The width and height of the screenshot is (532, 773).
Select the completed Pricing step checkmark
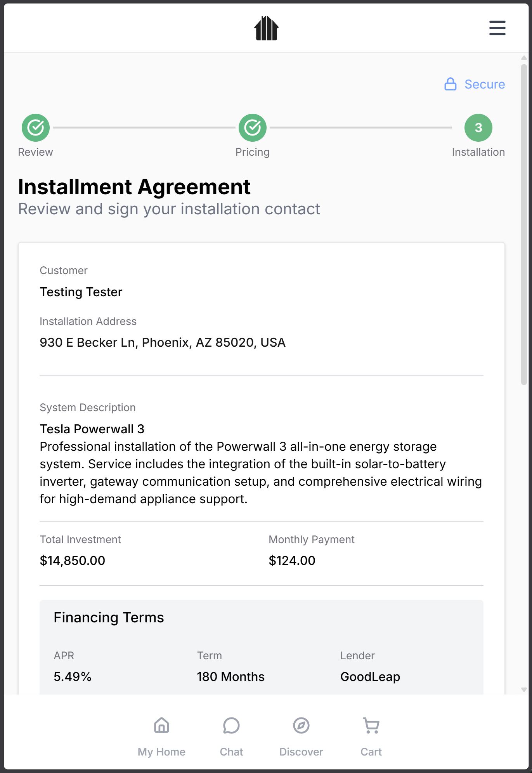pos(253,128)
